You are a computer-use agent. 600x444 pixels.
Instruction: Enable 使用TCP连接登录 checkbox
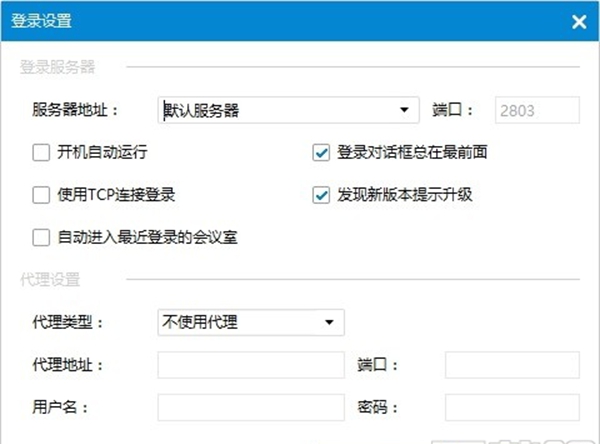[41, 195]
